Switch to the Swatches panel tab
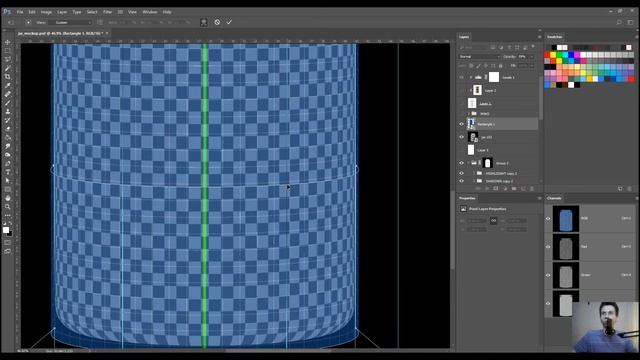The image size is (640, 360). click(554, 37)
